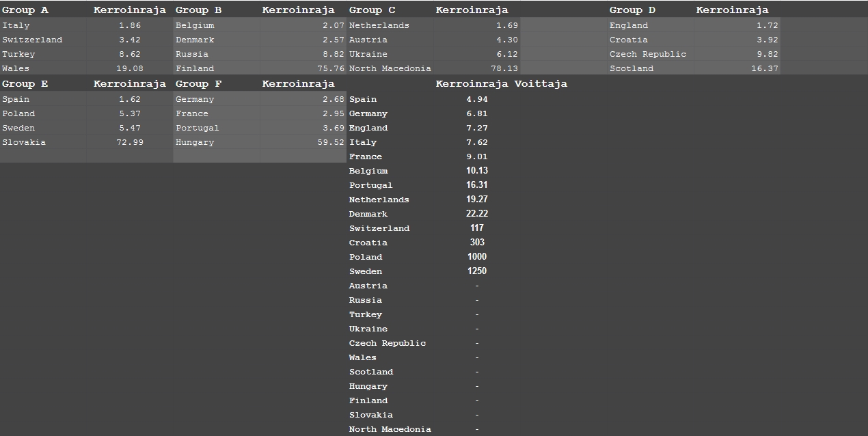
Task: Click Switzerland in the Group A table
Action: (32, 40)
